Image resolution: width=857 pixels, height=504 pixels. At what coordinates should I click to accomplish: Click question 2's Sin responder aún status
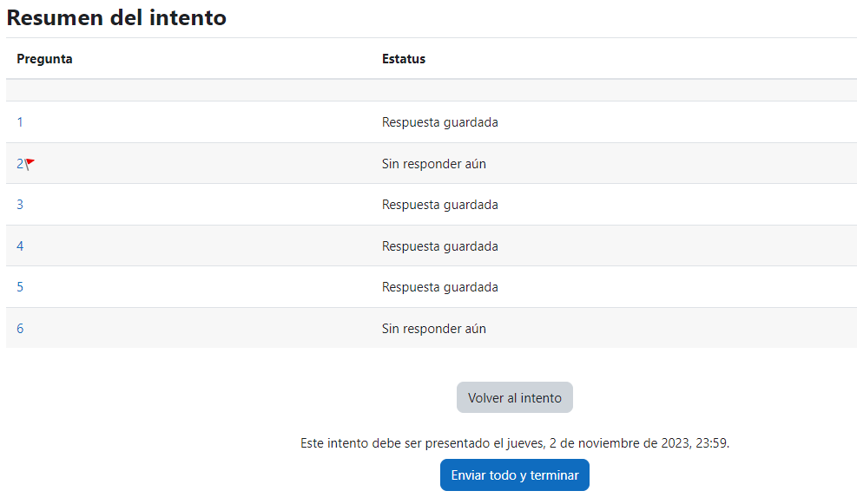[433, 164]
